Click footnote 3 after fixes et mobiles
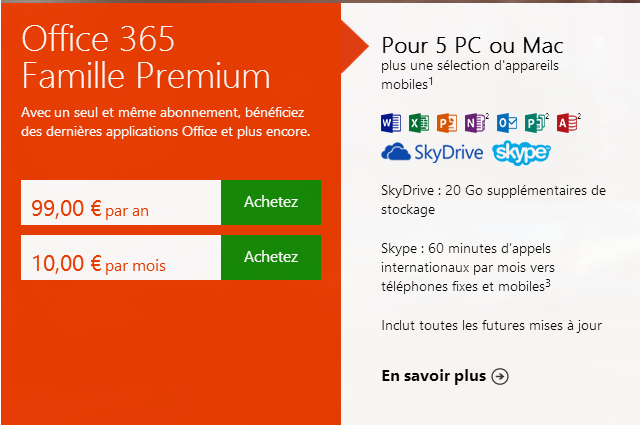640x425 pixels. pos(548,283)
